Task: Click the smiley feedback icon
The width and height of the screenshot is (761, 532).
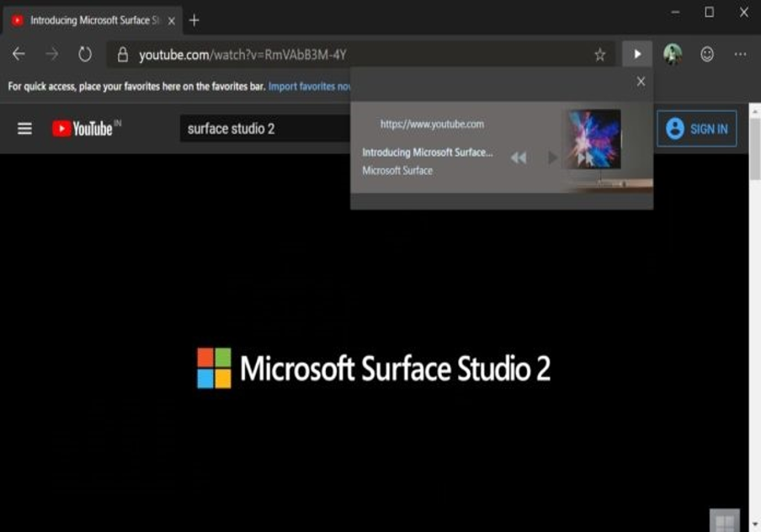Action: pyautogui.click(x=707, y=55)
